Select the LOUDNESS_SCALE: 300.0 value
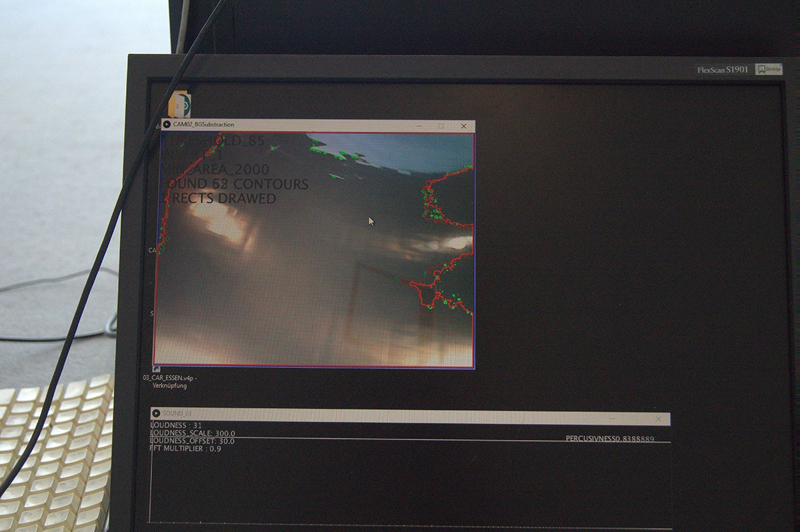This screenshot has width=800, height=532. click(x=193, y=433)
